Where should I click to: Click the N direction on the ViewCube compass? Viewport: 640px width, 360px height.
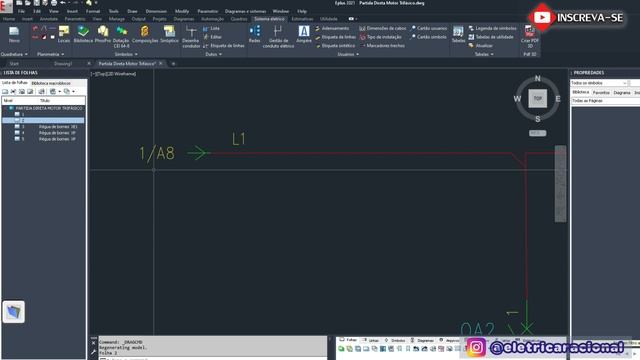click(x=538, y=78)
